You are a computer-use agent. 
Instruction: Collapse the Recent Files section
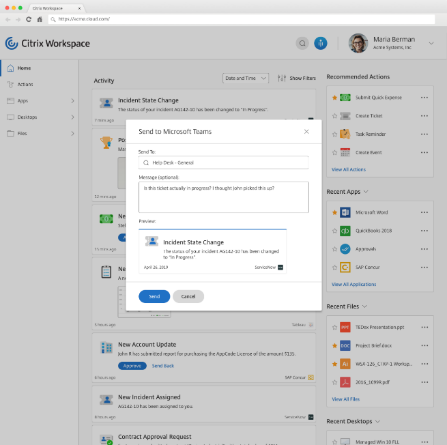point(364,306)
